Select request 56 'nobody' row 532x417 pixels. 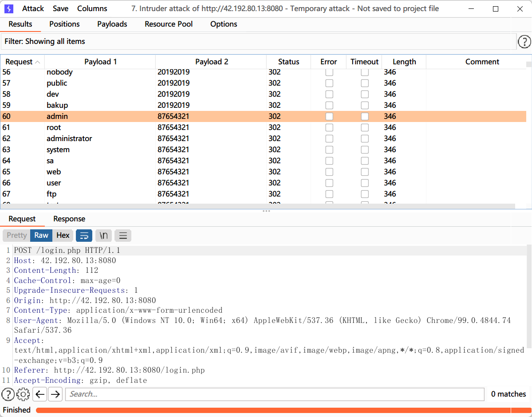[263, 72]
